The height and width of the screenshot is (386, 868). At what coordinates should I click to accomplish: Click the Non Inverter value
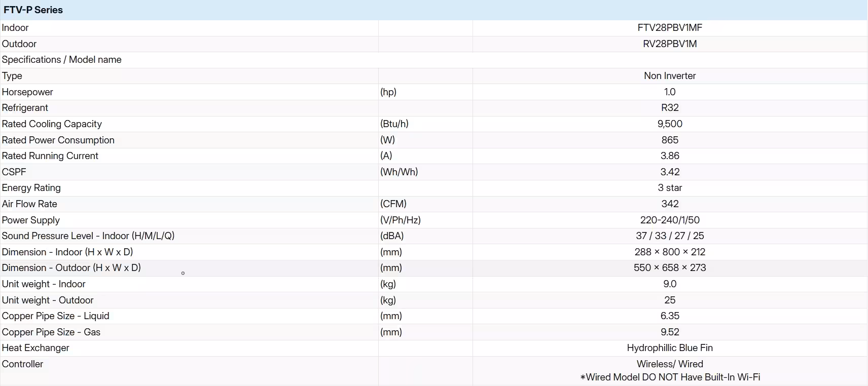(x=670, y=76)
